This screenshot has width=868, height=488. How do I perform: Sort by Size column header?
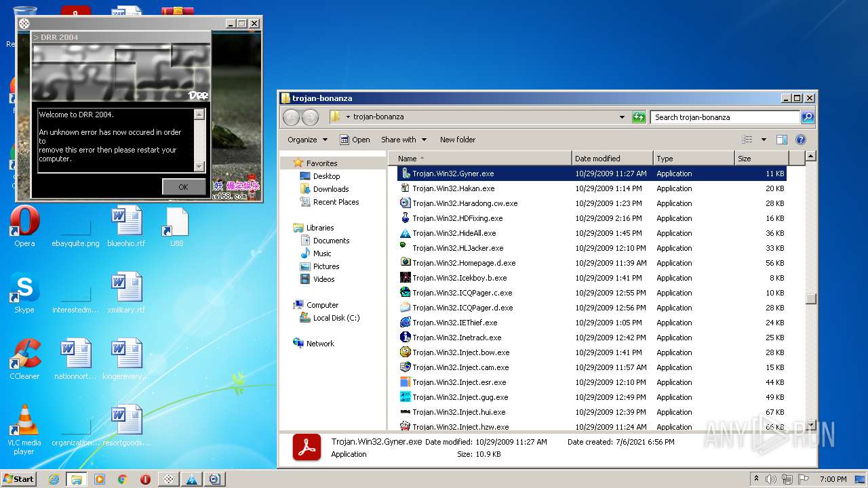click(762, 159)
